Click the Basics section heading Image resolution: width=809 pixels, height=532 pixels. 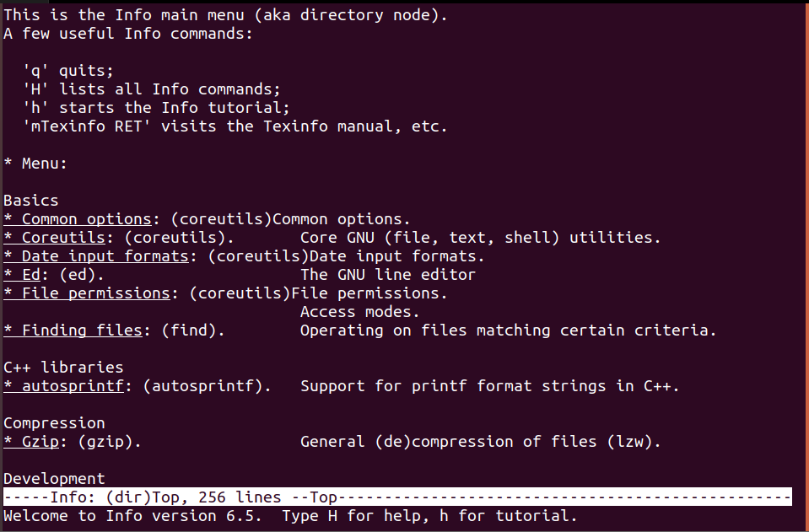[31, 201]
